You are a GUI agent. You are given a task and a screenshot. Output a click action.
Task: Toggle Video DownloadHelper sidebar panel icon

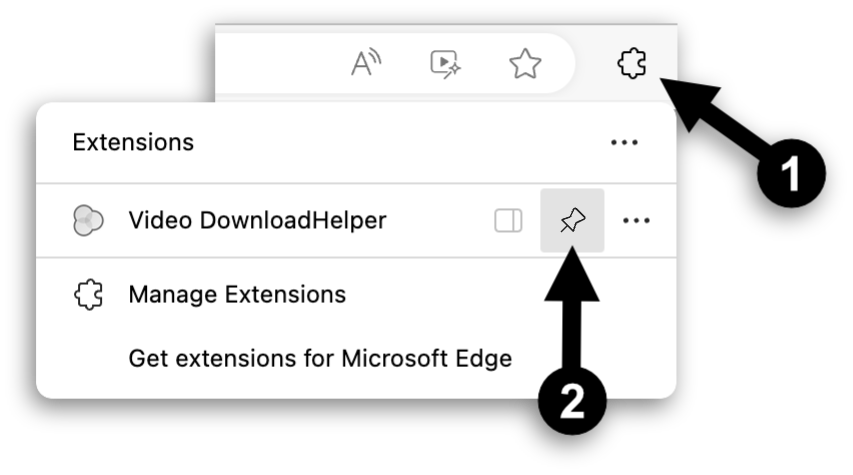click(508, 220)
